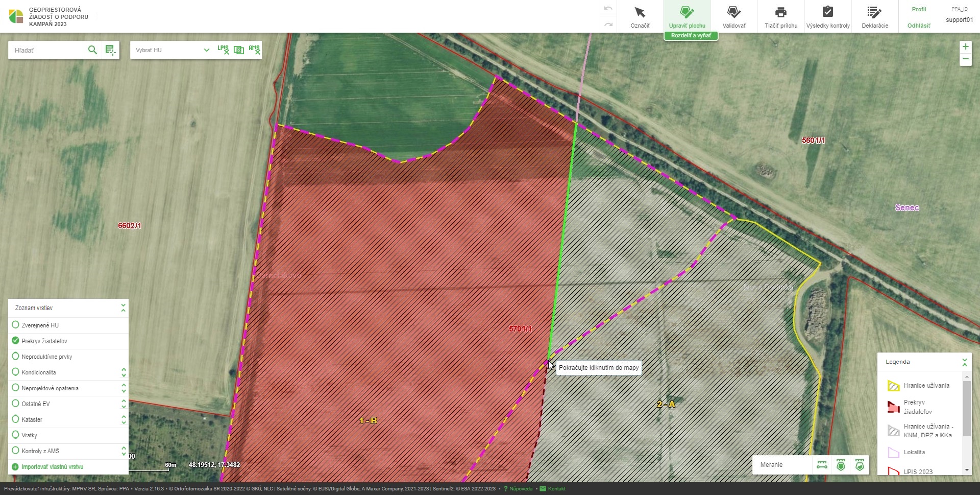This screenshot has height=495, width=980.
Task: Enable the Vratky layer
Action: (x=15, y=435)
